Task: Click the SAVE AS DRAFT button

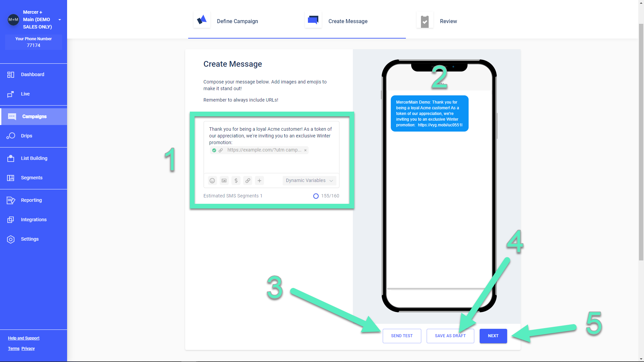Action: point(450,336)
